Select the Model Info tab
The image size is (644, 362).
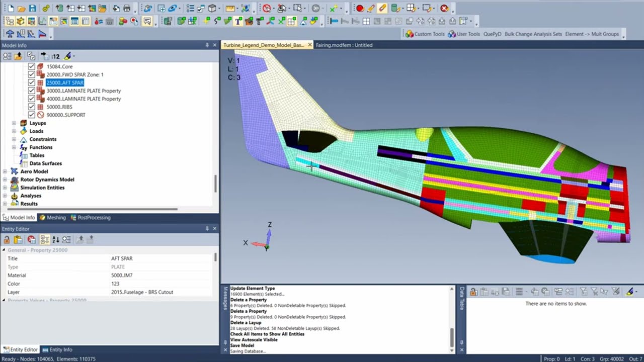[19, 218]
